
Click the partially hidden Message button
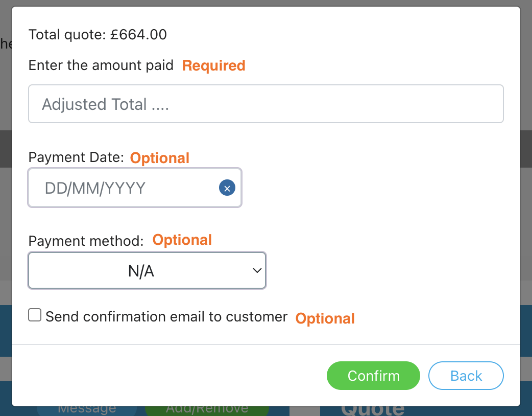[x=87, y=411]
